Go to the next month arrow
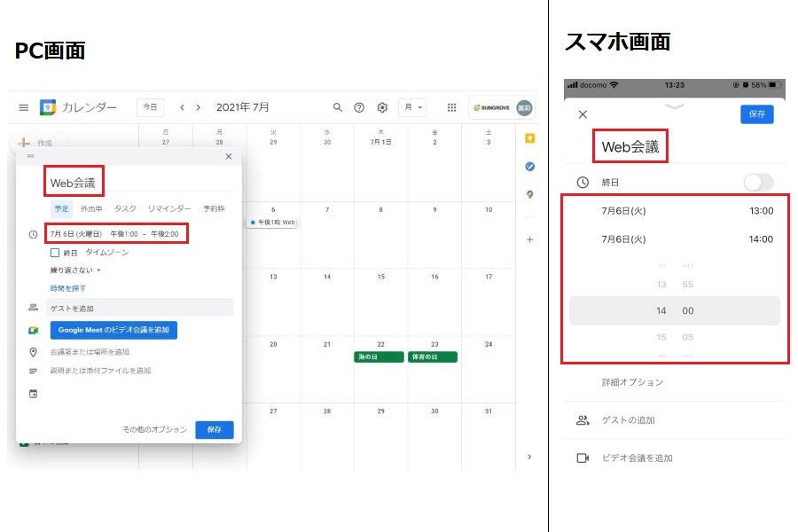 pos(199,107)
